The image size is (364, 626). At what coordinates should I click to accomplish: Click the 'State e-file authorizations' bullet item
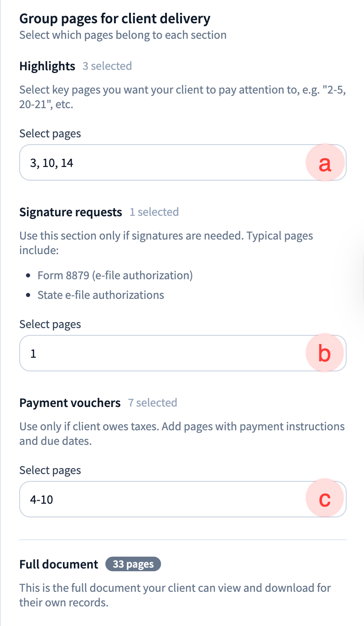coord(101,295)
